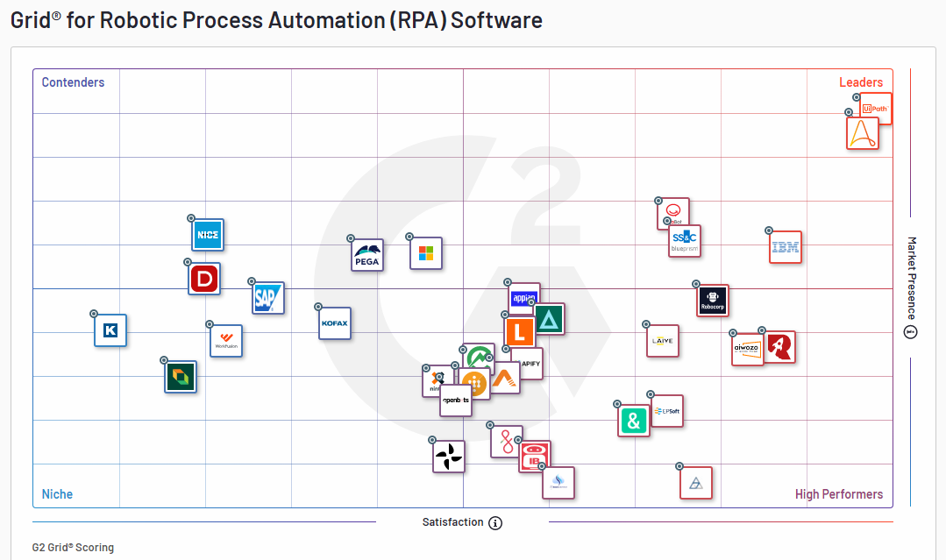The width and height of the screenshot is (946, 560).
Task: Select the red D logo tile
Action: tap(204, 279)
